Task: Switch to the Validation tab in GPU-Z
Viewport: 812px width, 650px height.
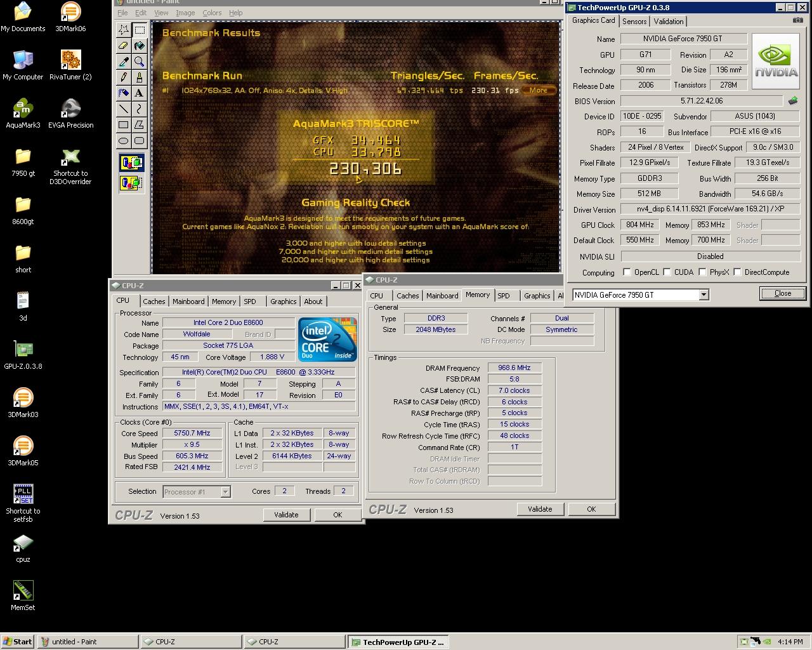Action: pos(669,21)
